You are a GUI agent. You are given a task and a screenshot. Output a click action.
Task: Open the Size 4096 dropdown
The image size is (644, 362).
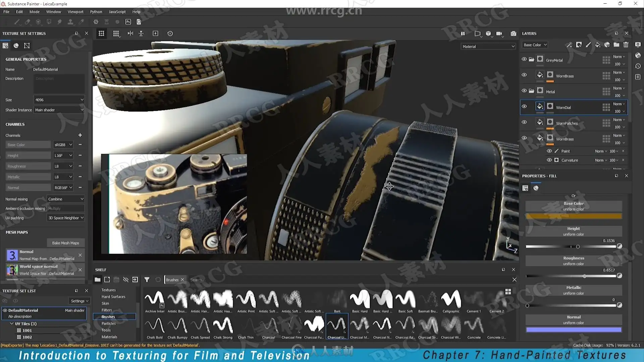[x=59, y=100]
